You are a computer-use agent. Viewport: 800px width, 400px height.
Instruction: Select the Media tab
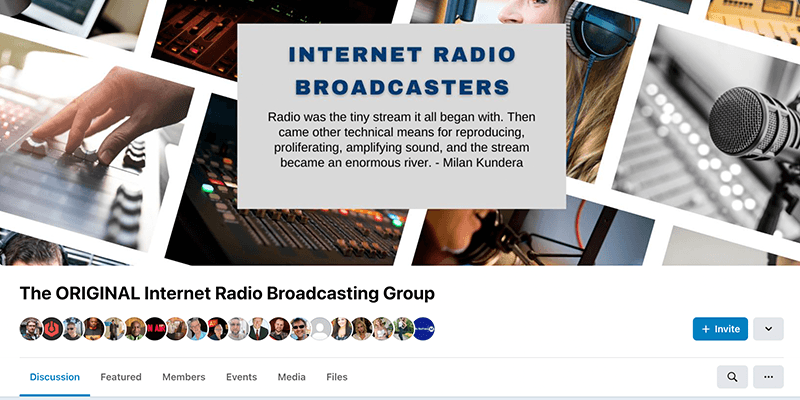point(292,377)
